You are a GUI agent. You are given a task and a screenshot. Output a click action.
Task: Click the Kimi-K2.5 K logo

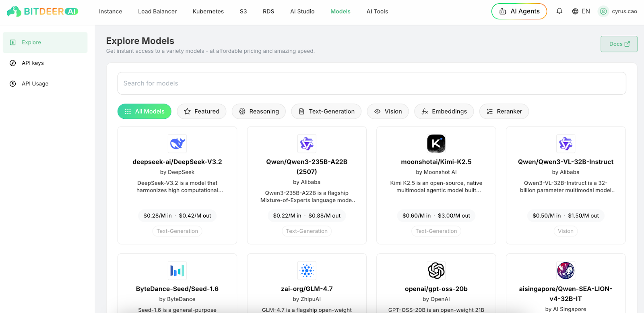436,143
